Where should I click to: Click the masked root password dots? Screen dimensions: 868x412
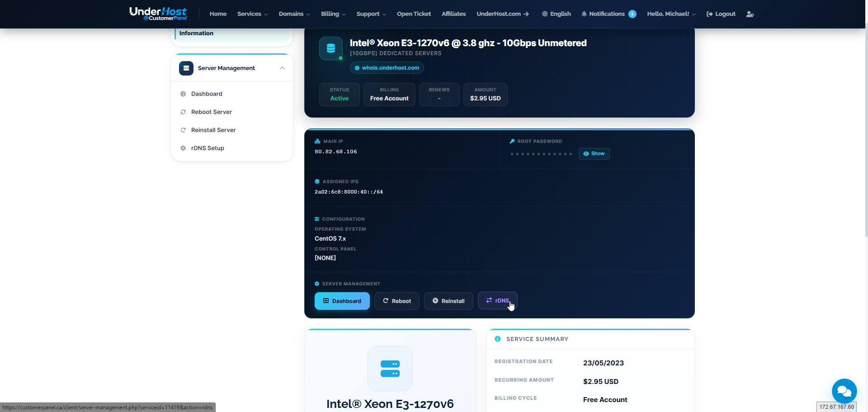(541, 154)
